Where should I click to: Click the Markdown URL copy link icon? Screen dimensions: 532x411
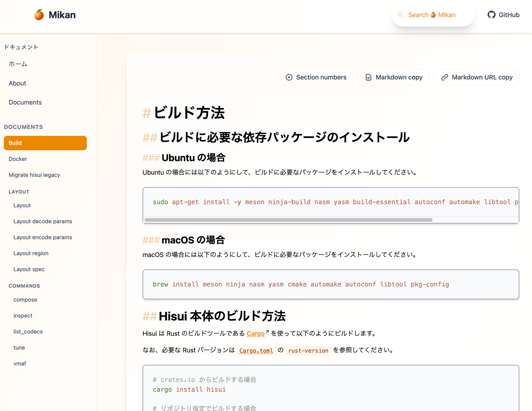click(x=444, y=77)
